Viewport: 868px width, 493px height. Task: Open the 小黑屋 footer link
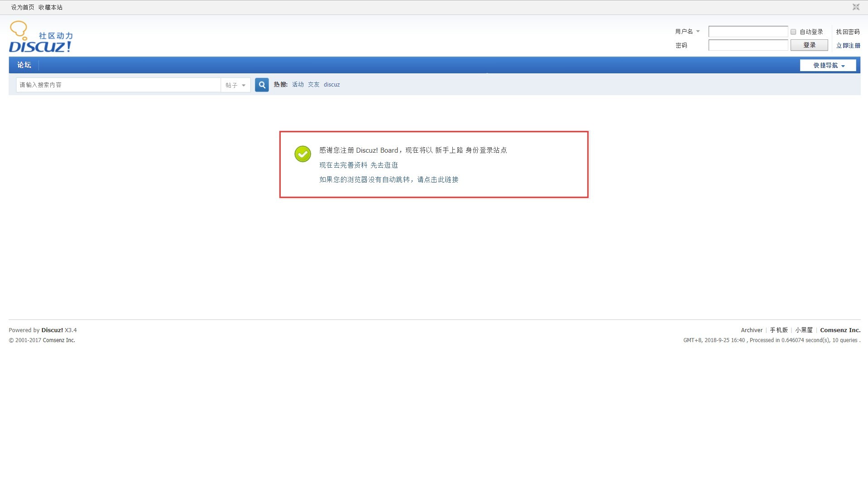[x=804, y=330]
